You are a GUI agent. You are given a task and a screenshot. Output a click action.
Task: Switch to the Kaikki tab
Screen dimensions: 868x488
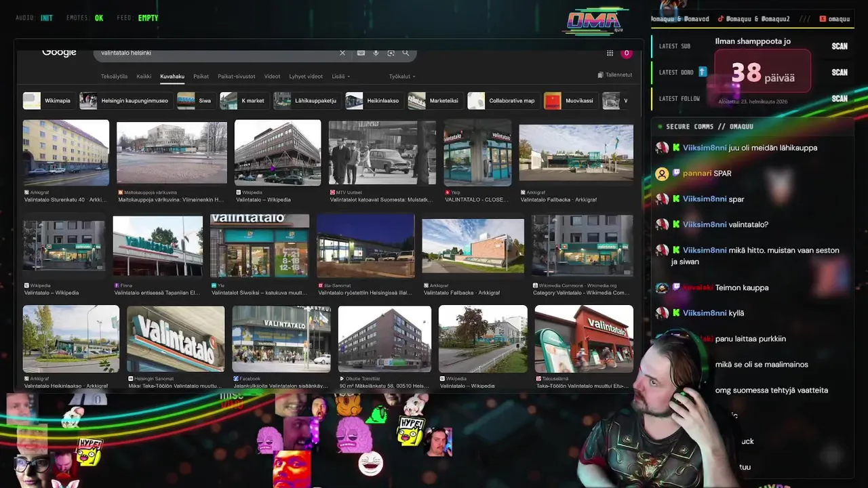point(144,77)
